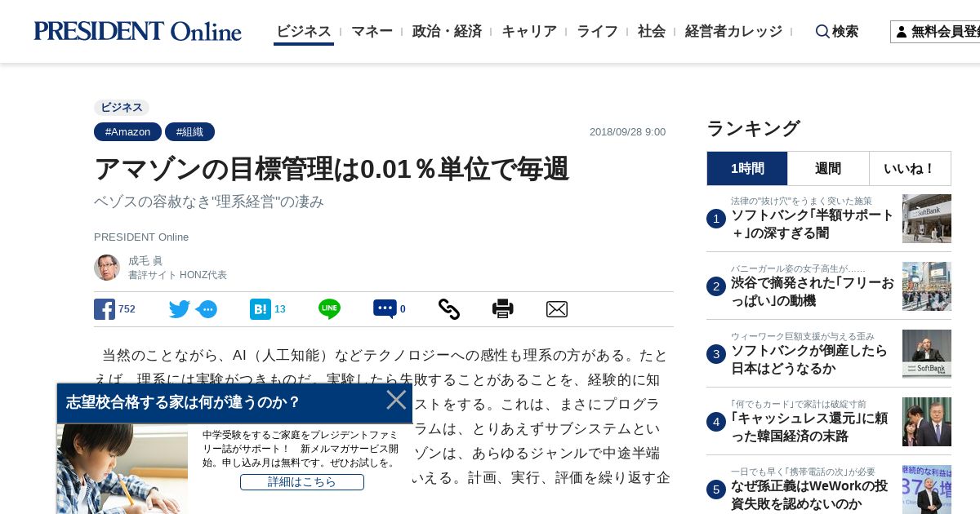Open #Amazon tag
Viewport: 980px width, 514px height.
(x=127, y=131)
